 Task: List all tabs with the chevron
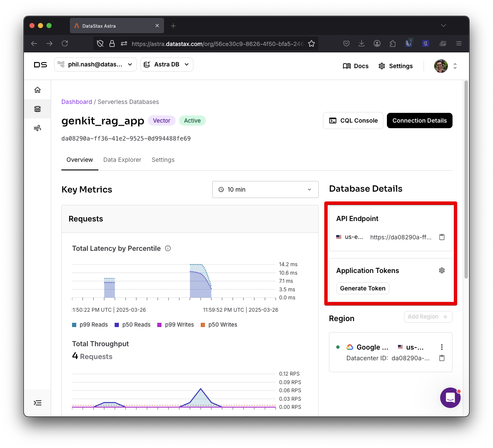tap(443, 26)
